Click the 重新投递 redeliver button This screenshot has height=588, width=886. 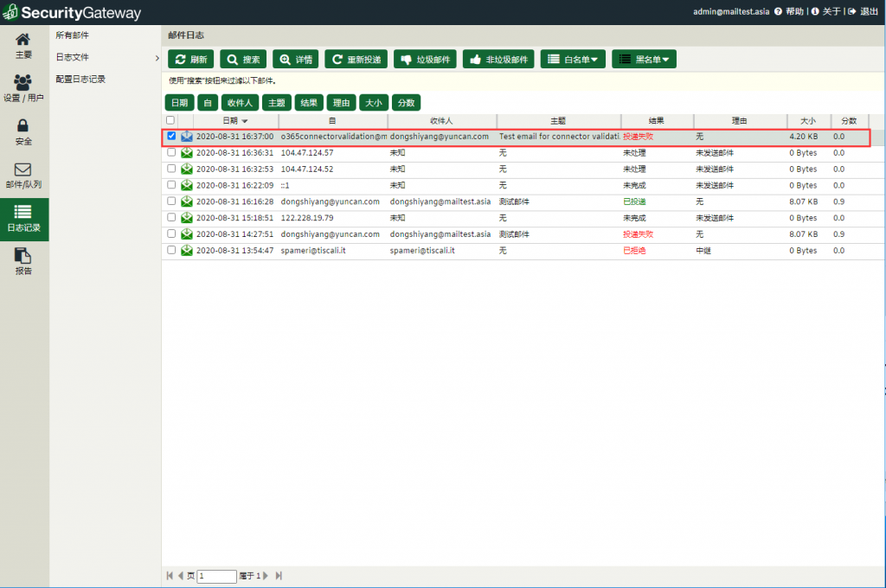(x=356, y=60)
